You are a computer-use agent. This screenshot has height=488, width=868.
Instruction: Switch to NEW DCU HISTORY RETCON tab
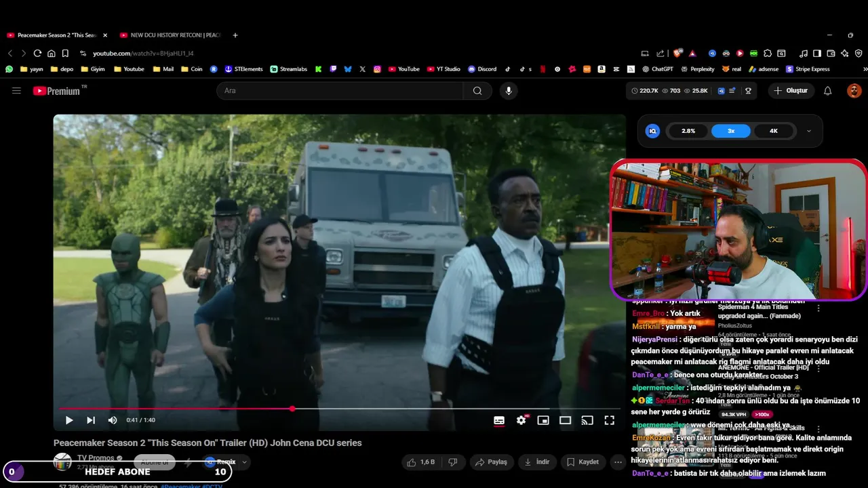tap(170, 35)
